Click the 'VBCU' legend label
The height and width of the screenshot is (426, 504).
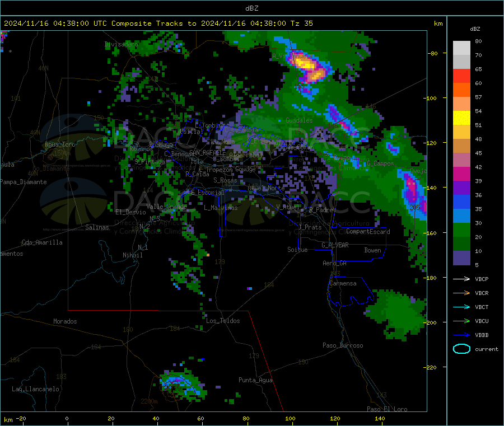pyautogui.click(x=482, y=321)
